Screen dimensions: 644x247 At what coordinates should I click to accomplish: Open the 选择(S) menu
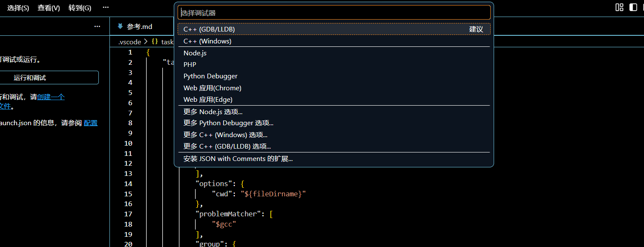[x=18, y=8]
